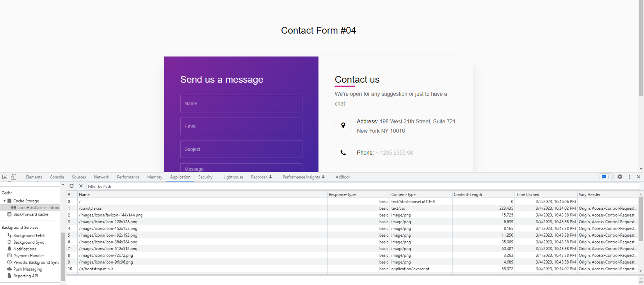Click the Vary Header column header

(608, 194)
